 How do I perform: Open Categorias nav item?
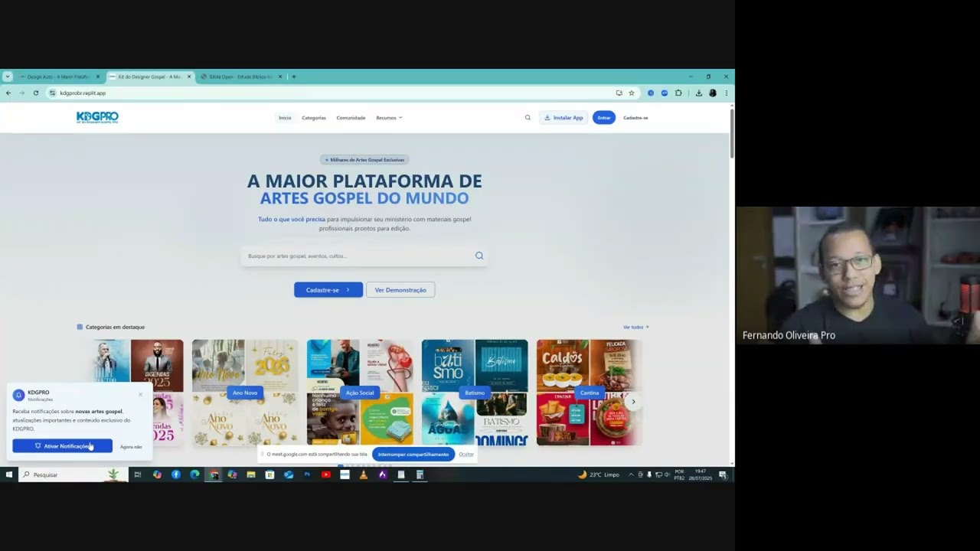314,118
